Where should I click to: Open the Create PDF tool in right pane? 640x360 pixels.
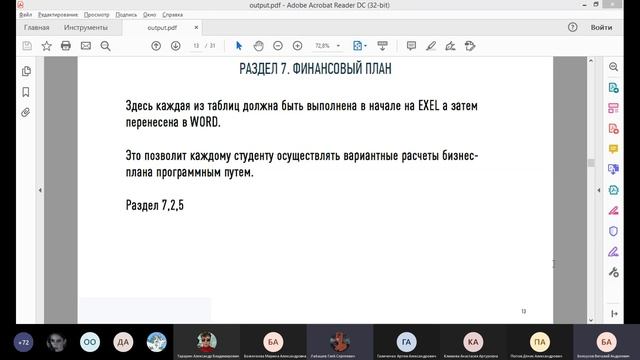pos(613,129)
